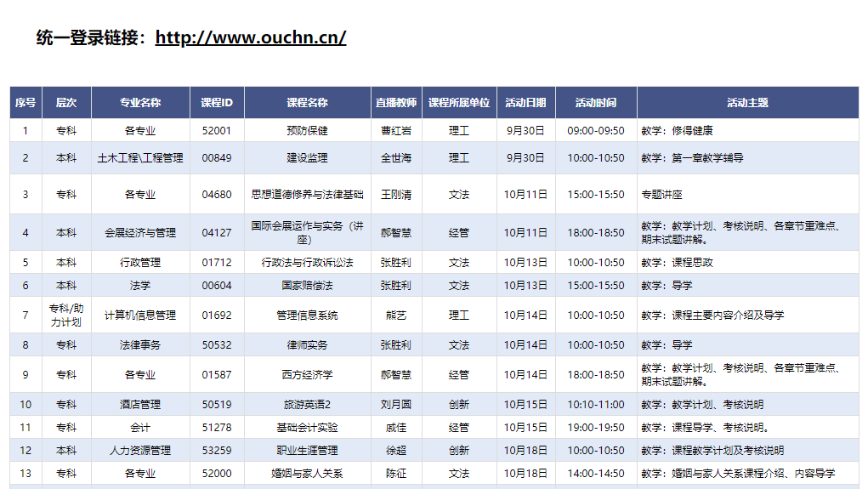Select the 活动主题 column header
This screenshot has height=489, width=868.
tap(747, 103)
